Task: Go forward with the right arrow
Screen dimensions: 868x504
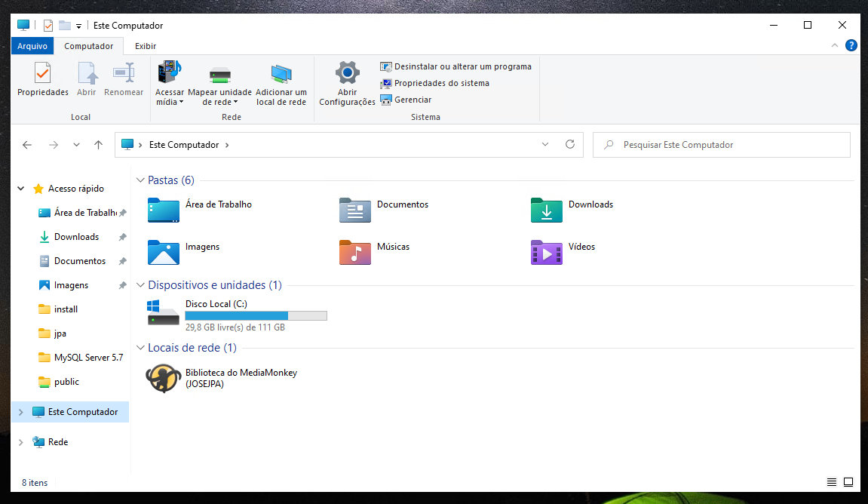Action: [53, 145]
